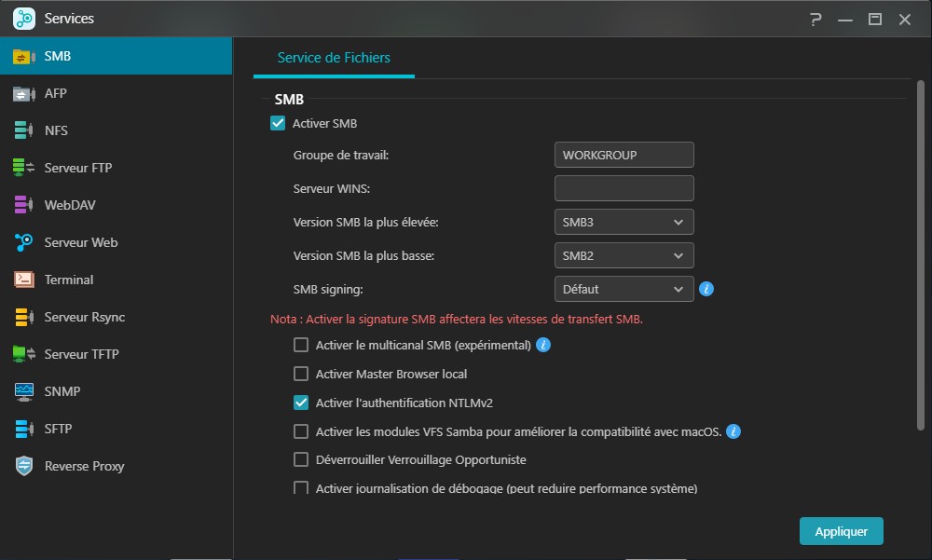Click the help question mark icon
The width and height of the screenshot is (932, 560).
coord(816,19)
